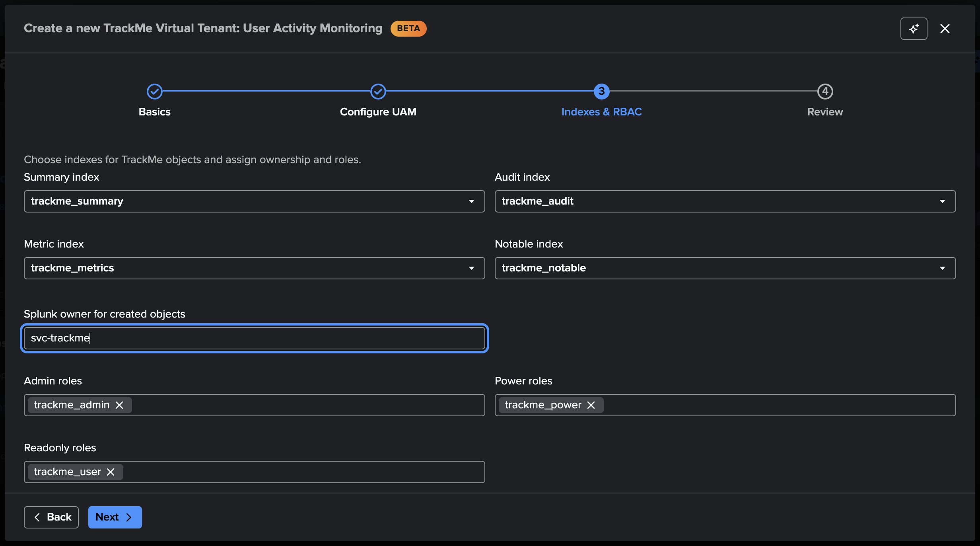Click the AI sparkle assistant icon
This screenshot has height=546, width=980.
click(x=914, y=29)
